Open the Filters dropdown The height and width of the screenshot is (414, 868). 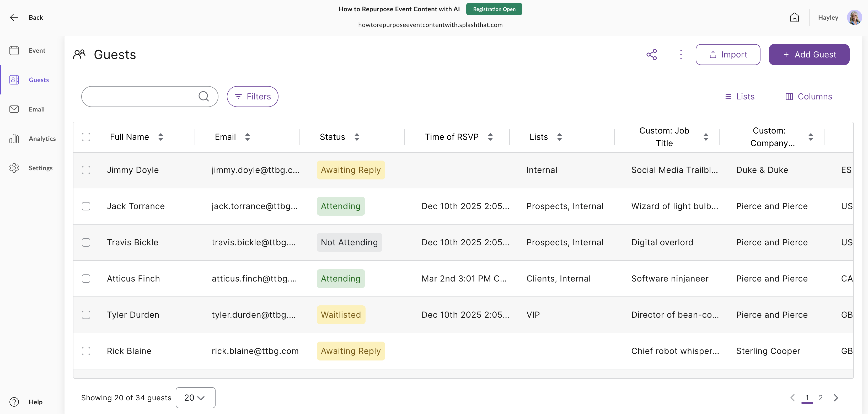coord(252,97)
